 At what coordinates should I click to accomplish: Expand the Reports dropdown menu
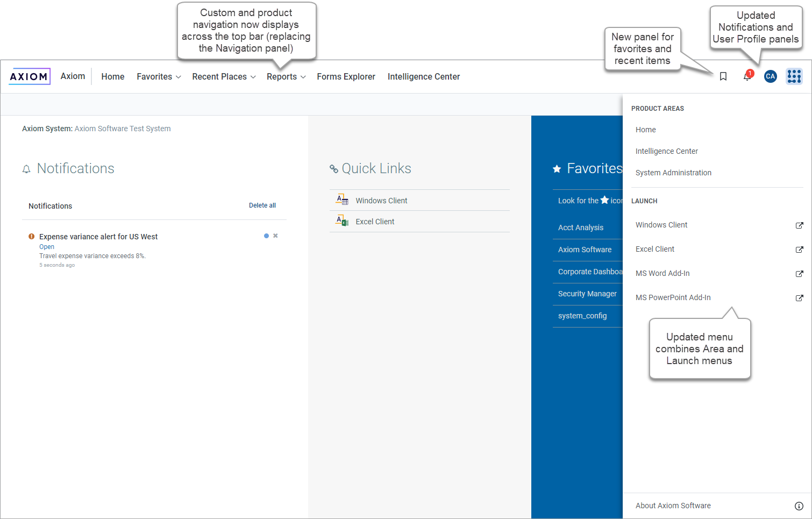(x=286, y=77)
